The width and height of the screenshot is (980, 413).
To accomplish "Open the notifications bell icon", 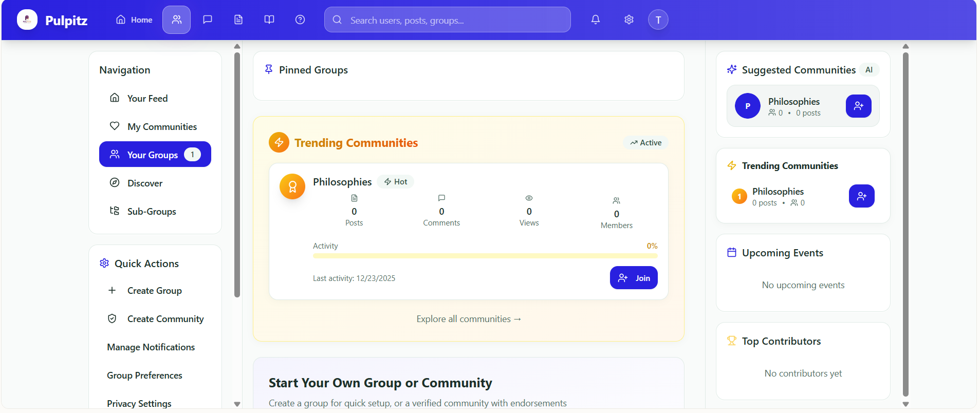I will tap(596, 20).
